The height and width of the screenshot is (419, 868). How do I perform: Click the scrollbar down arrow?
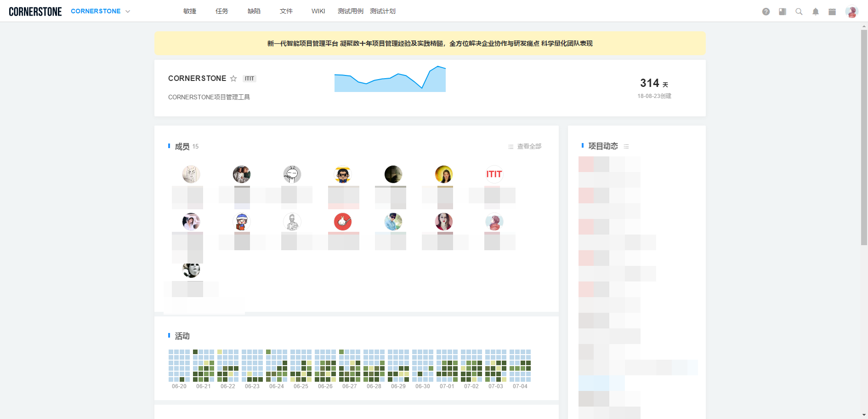864,415
